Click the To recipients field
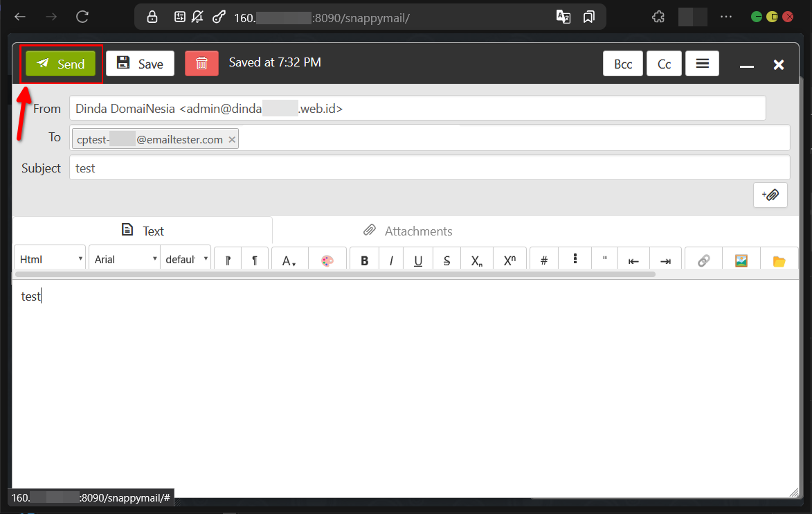This screenshot has height=514, width=812. point(429,139)
